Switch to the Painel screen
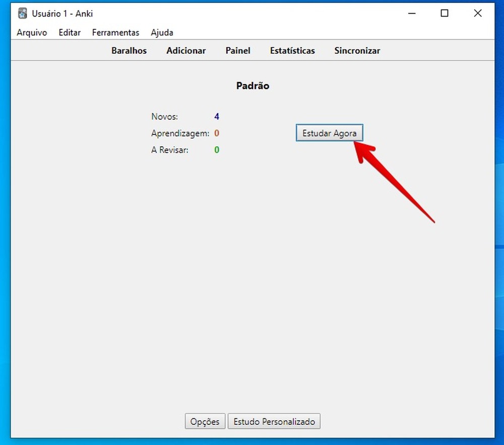Viewport: 504px width, 445px height. 237,50
